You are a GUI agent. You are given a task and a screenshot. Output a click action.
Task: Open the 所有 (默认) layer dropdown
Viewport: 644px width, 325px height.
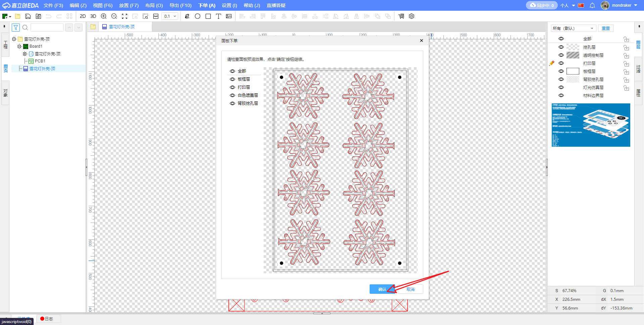(x=573, y=28)
